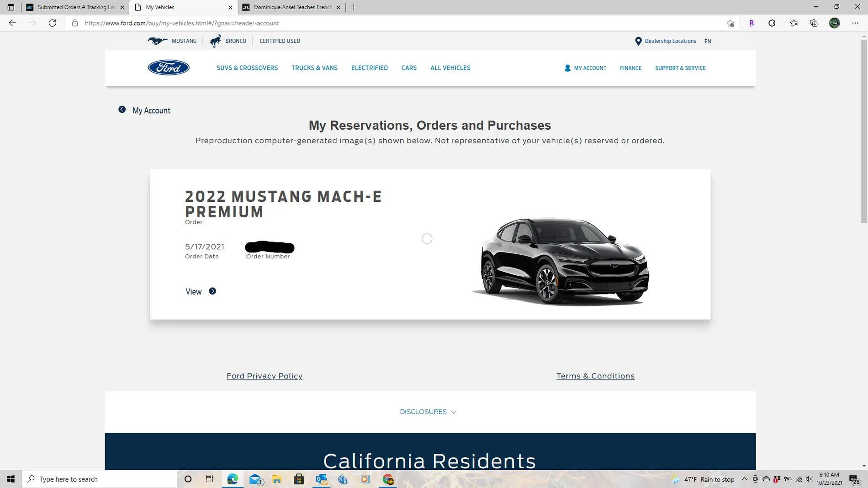Click the browser address bar URL

point(182,23)
